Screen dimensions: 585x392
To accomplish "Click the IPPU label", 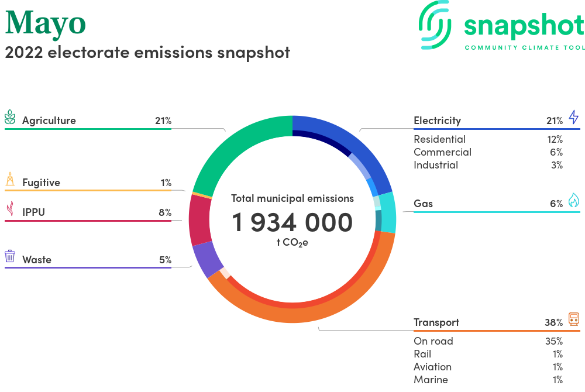I will point(33,212).
